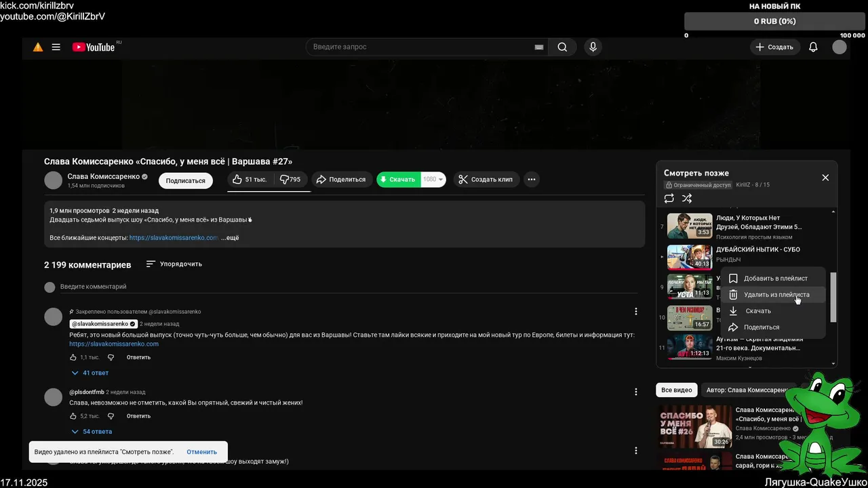Expand 41 ответ replies
The height and width of the screenshot is (488, 868).
[x=90, y=373]
